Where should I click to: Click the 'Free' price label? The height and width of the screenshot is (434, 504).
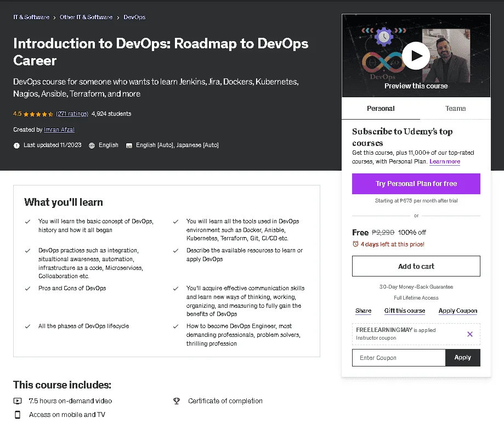coord(360,233)
